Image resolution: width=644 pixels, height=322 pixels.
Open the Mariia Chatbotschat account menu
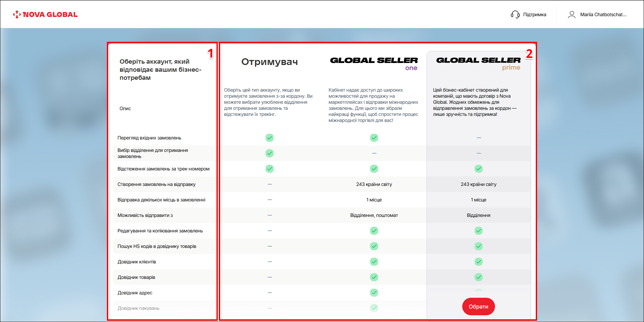[x=603, y=14]
